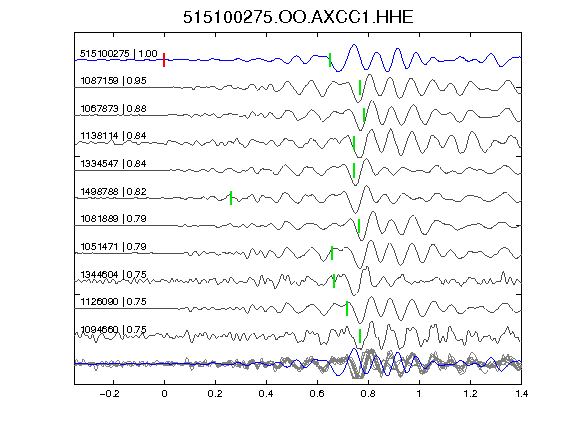This screenshot has height=432, width=576.
Task: Select the plot title 515100275.OO.AXCC1.HHE
Action: click(x=298, y=17)
